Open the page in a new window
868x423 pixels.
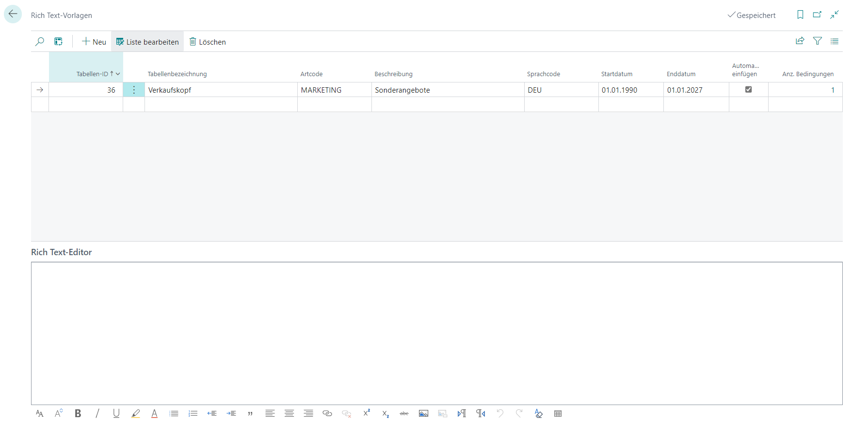click(x=817, y=15)
